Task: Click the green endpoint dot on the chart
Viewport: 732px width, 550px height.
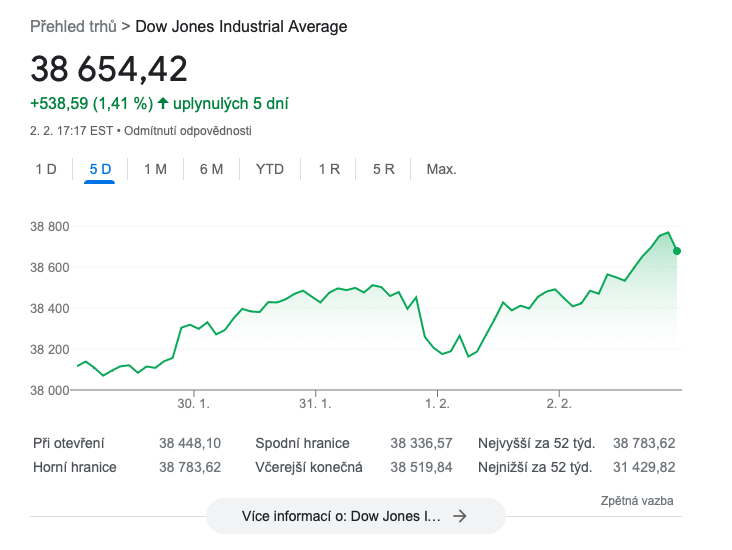Action: tap(677, 251)
